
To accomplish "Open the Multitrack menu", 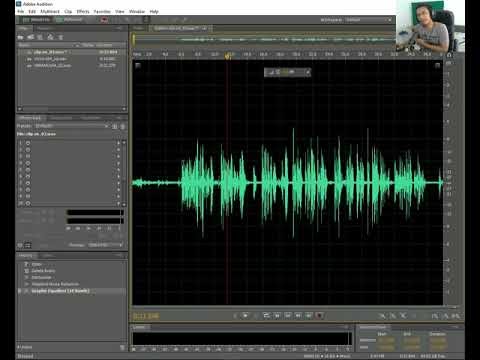I will coord(50,11).
